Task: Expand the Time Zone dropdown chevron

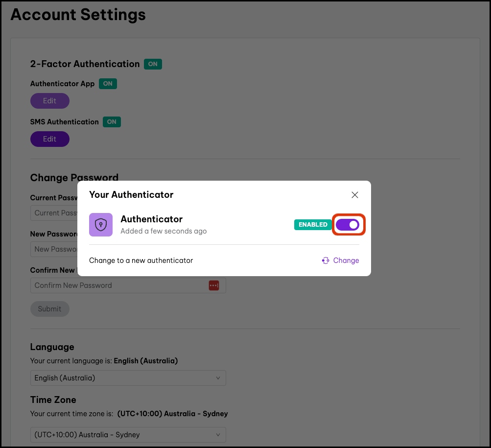Action: pos(218,435)
